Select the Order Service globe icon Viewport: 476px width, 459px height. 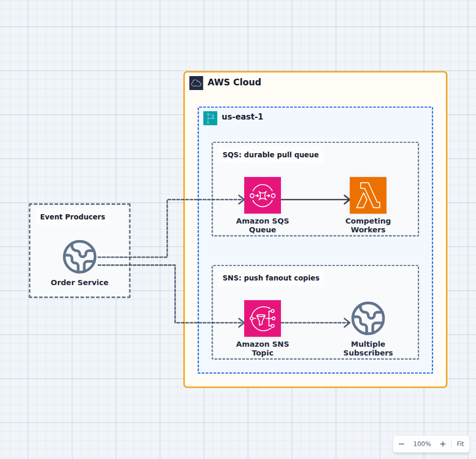coord(80,257)
